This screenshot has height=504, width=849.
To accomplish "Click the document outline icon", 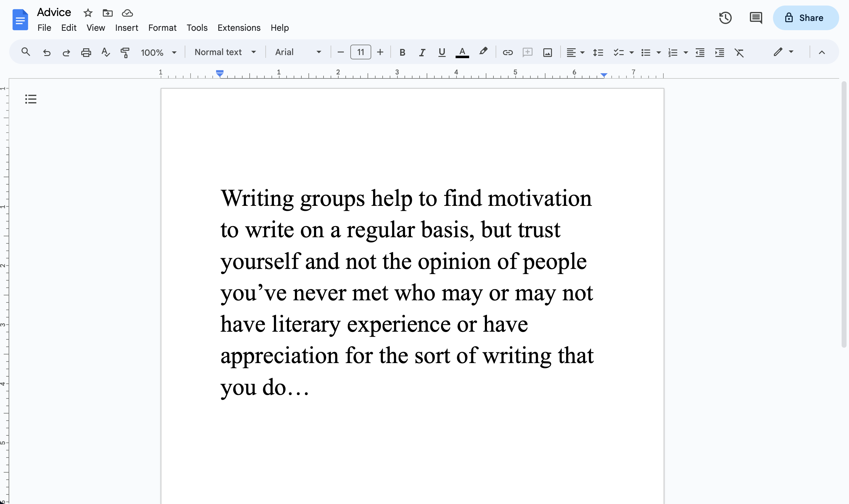I will (30, 99).
